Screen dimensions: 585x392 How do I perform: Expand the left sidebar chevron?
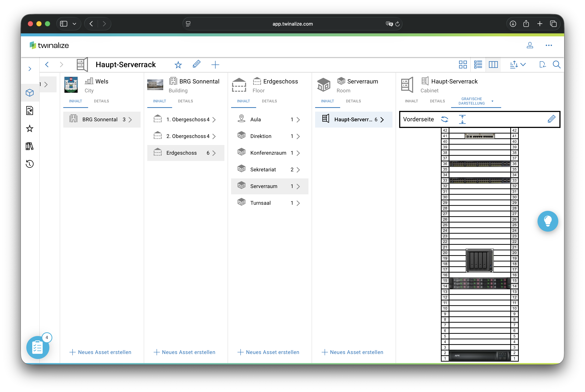pyautogui.click(x=30, y=69)
